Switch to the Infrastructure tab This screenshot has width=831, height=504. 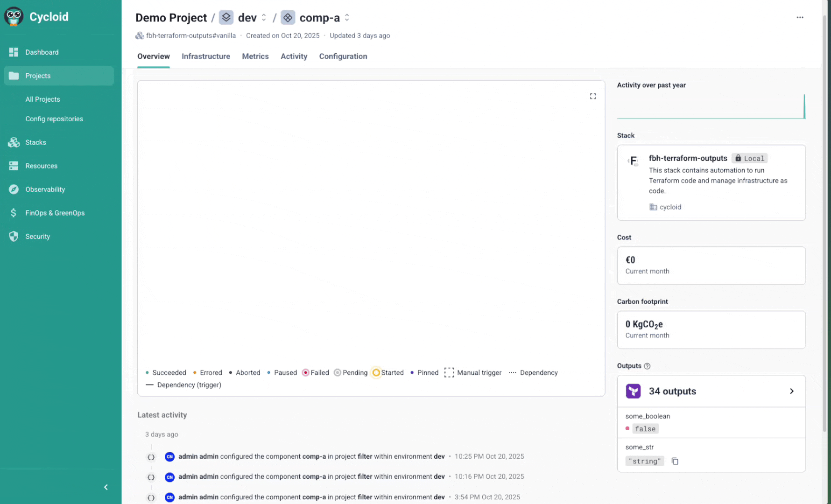(205, 56)
